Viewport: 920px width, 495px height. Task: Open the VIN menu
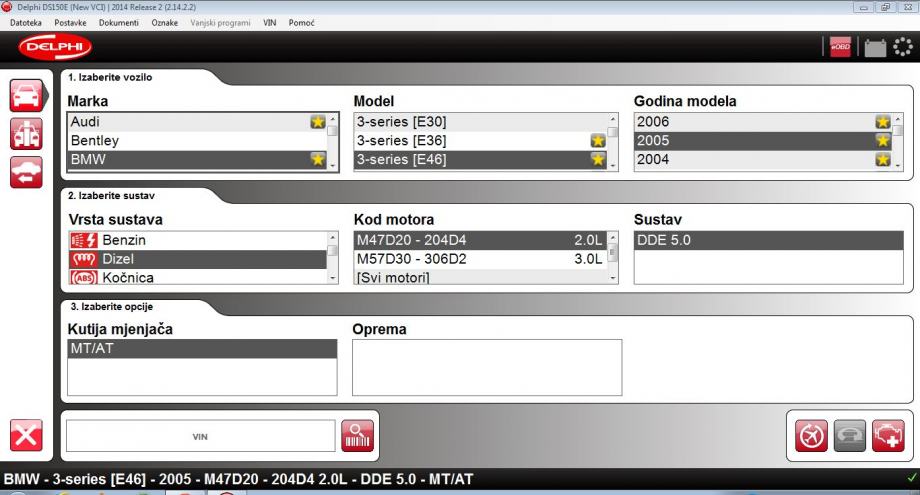pyautogui.click(x=269, y=23)
